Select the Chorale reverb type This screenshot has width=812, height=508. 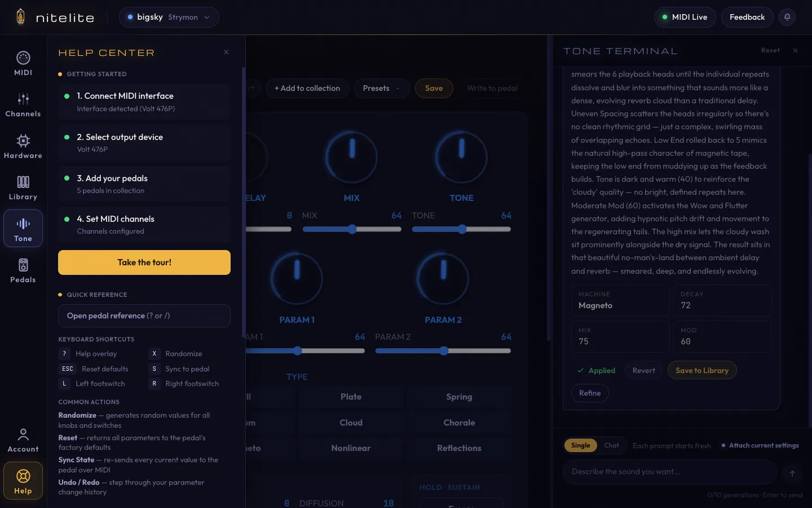459,423
